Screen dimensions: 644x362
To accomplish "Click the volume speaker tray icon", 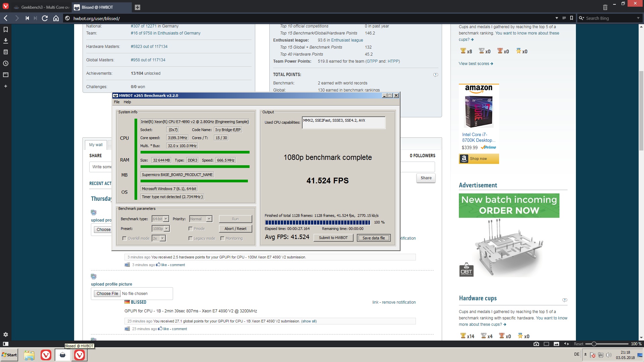I will coord(608,355).
